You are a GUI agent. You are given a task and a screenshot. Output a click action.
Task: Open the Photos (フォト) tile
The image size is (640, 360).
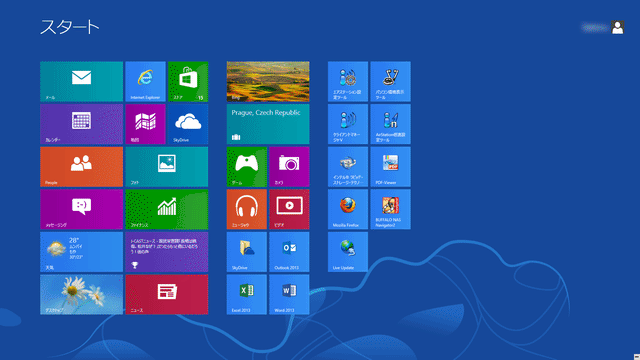pyautogui.click(x=167, y=167)
